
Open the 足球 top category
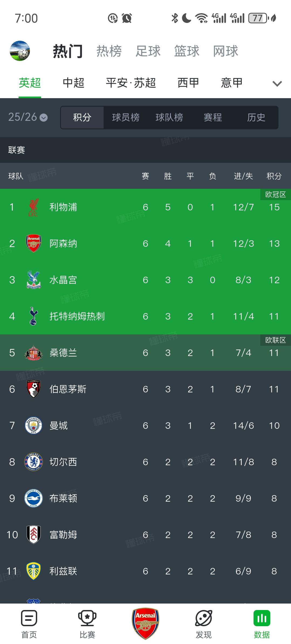coord(148,51)
